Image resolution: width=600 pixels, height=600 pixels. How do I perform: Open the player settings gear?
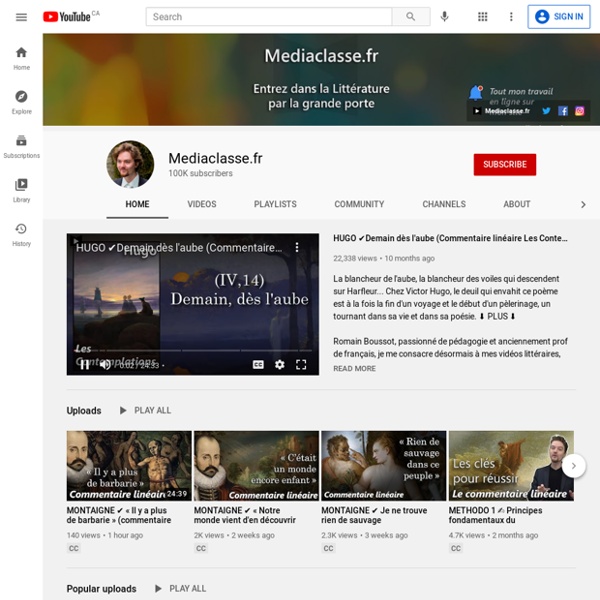pyautogui.click(x=280, y=365)
